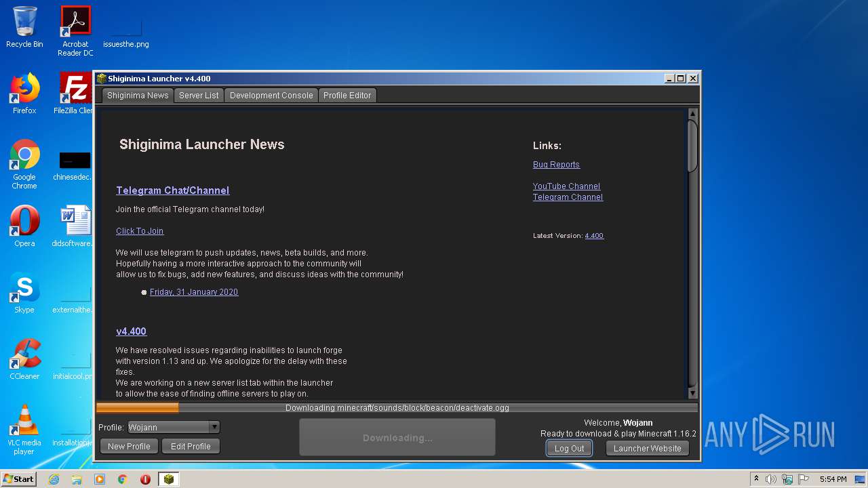Click the Edit Profile button
868x488 pixels.
[191, 446]
